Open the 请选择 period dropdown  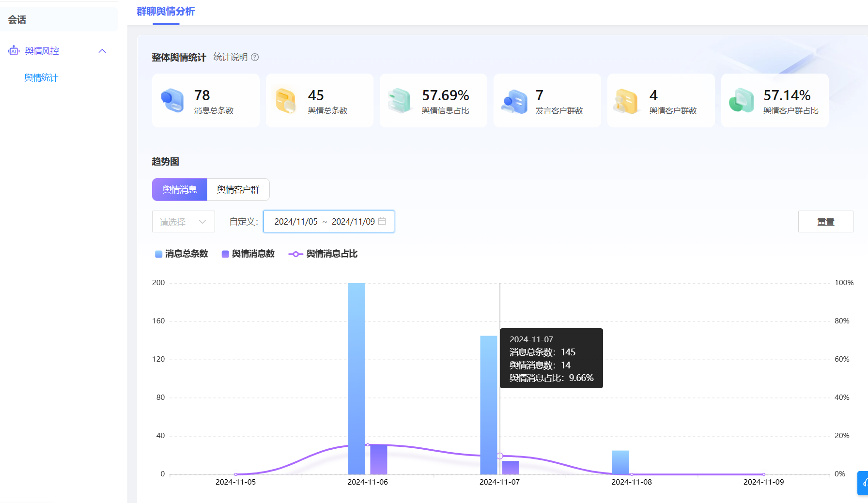coord(184,222)
